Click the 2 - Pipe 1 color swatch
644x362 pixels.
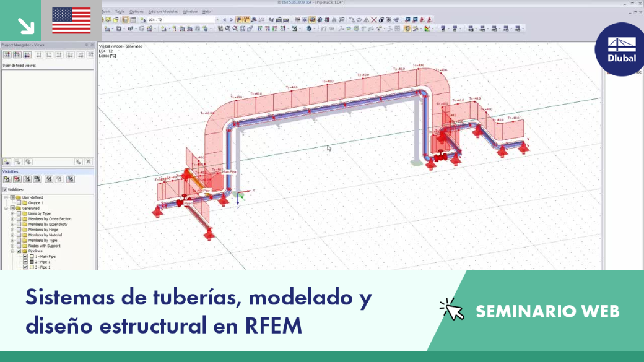point(32,262)
